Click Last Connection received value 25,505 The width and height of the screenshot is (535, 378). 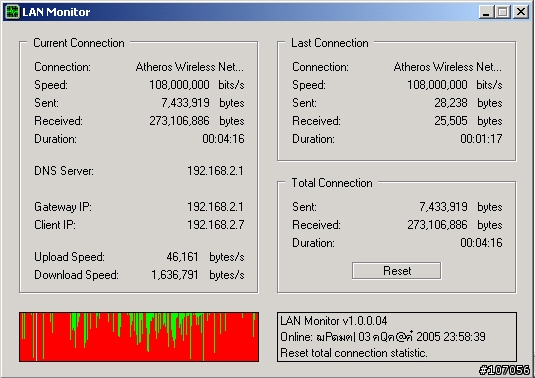coord(451,121)
